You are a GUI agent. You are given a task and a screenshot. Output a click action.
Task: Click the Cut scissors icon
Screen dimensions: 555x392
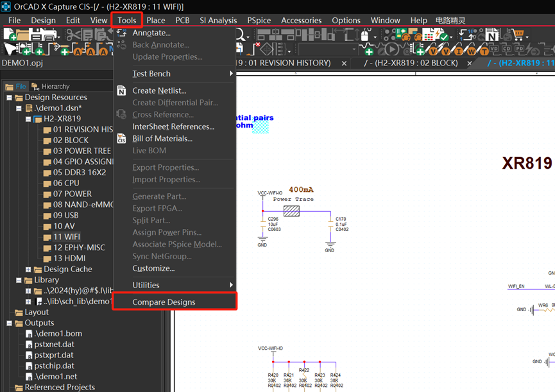point(73,35)
